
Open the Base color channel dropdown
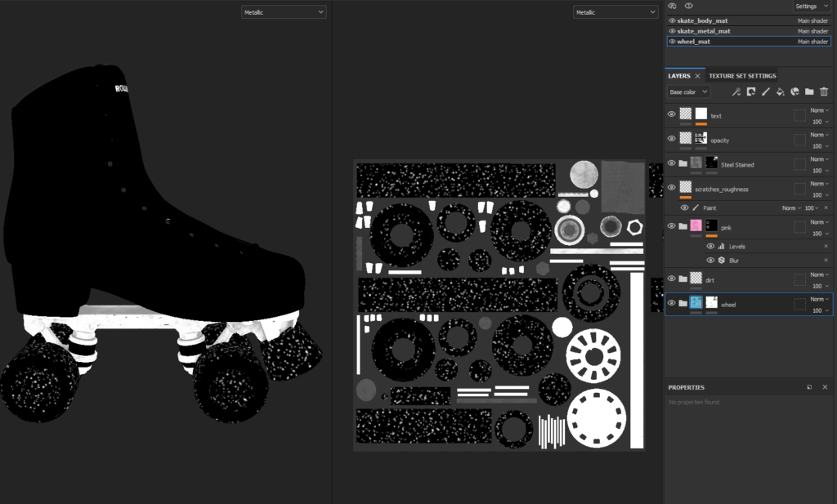[x=688, y=91]
